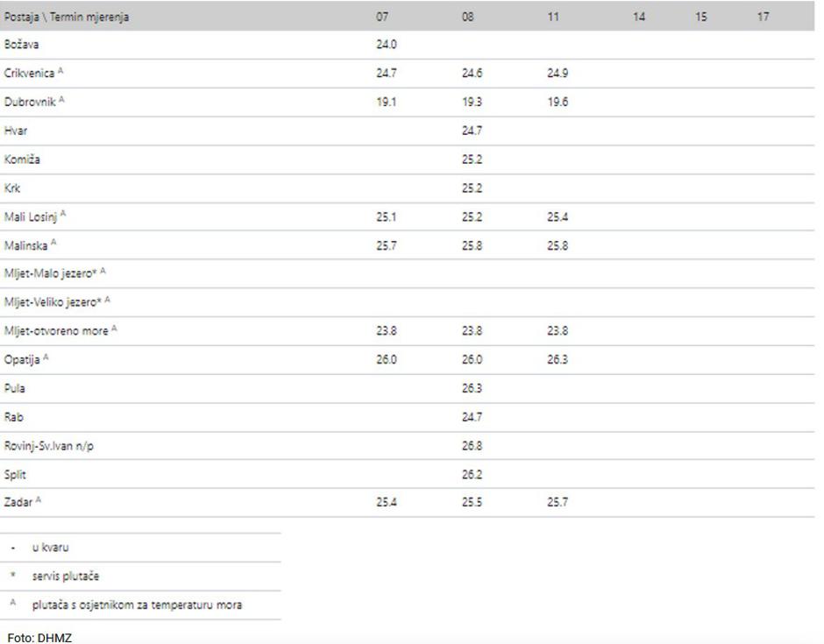Select the 07 measurement time header

[382, 17]
